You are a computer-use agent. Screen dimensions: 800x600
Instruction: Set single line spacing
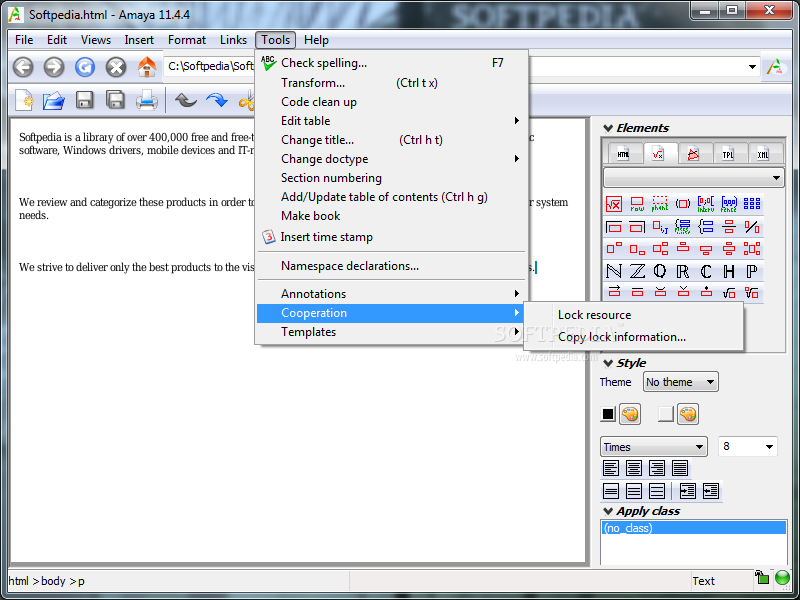pyautogui.click(x=611, y=491)
